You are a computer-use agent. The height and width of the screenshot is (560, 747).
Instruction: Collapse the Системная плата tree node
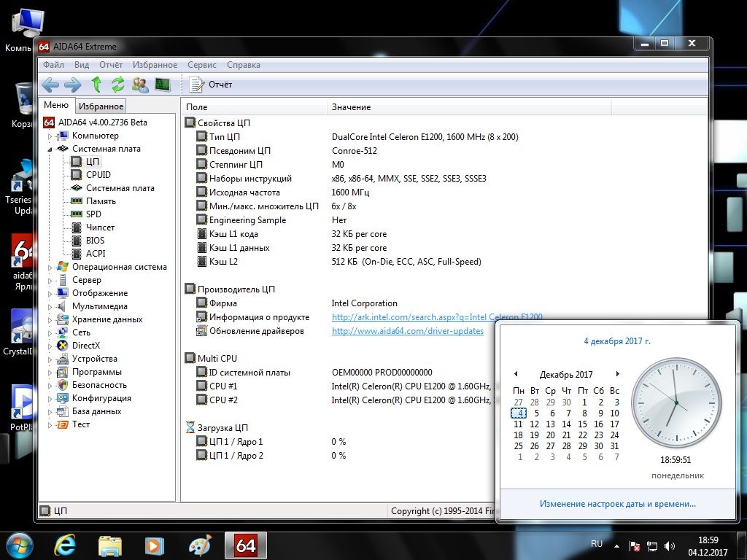pos(50,149)
